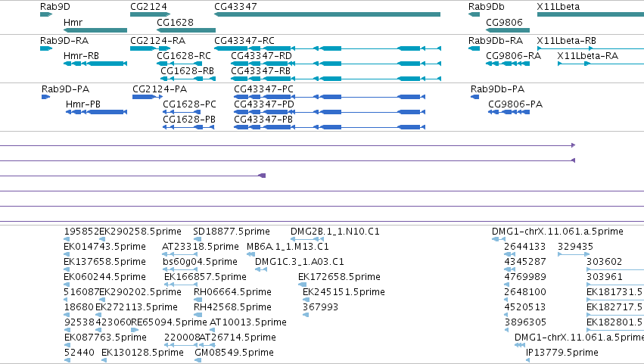Click EST GM08549.5prime label
The height and width of the screenshot is (364, 644).
(234, 353)
